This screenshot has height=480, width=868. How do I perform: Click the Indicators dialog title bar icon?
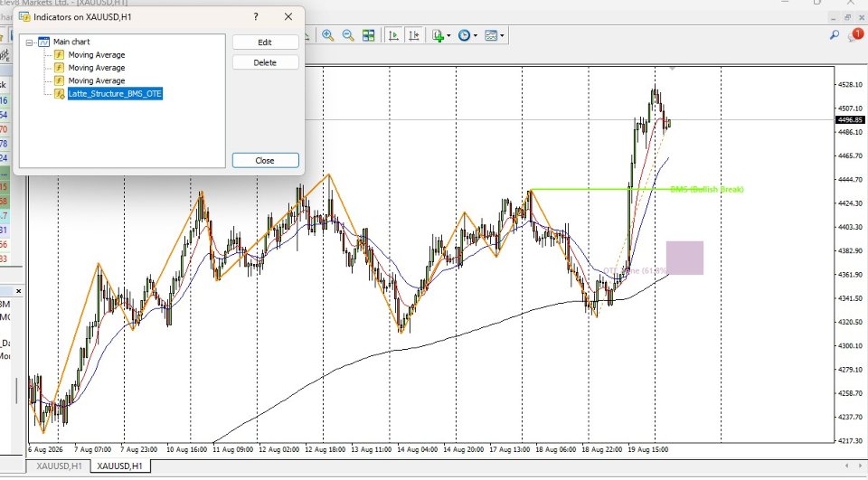click(x=24, y=16)
